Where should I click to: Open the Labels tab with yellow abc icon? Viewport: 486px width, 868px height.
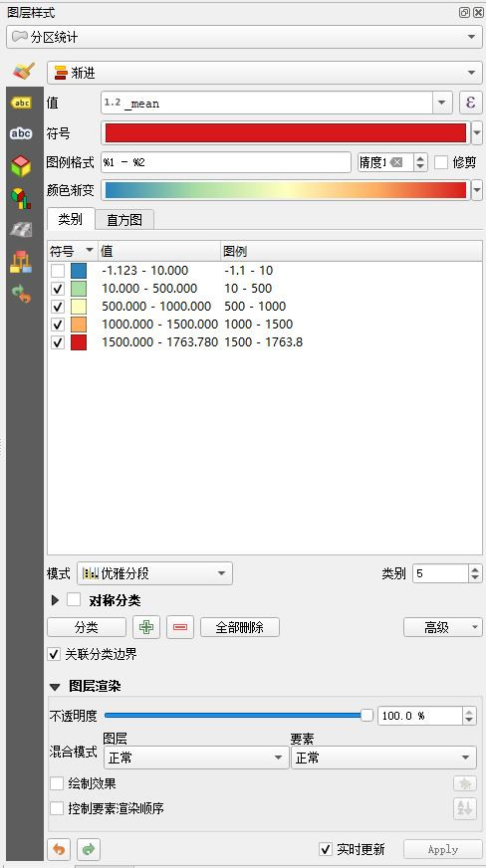pyautogui.click(x=21, y=103)
